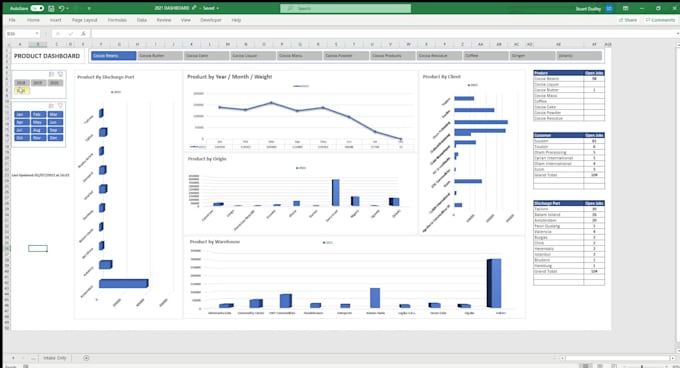Switch to the Review ribbon tab
This screenshot has width=680, height=368.
(164, 20)
